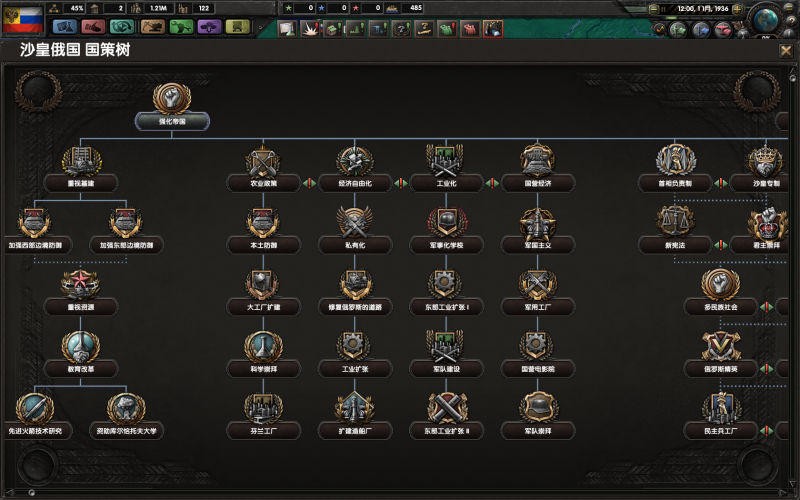Click the 军国主义 focus label
The image size is (800, 500).
pos(537,245)
